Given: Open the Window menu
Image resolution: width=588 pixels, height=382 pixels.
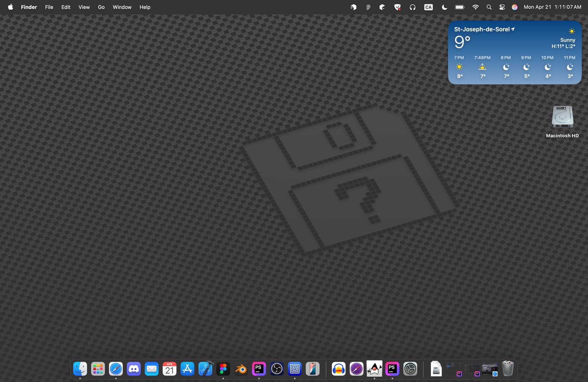Looking at the screenshot, I should 122,7.
